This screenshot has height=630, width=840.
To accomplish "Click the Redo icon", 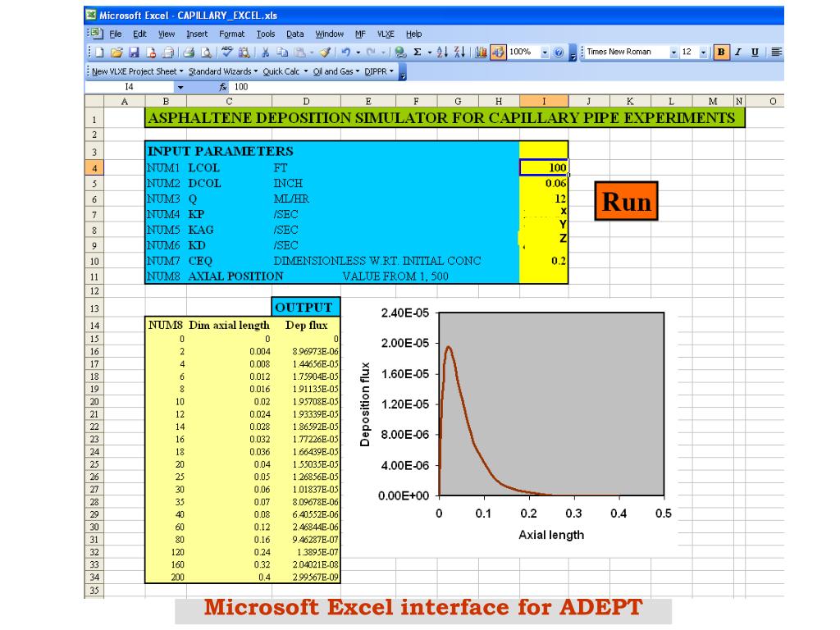I will (371, 52).
